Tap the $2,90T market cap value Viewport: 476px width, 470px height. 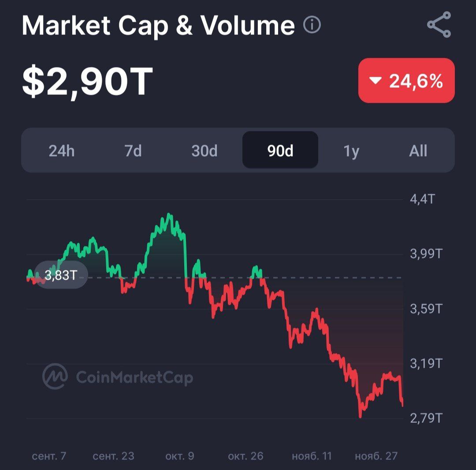[87, 82]
